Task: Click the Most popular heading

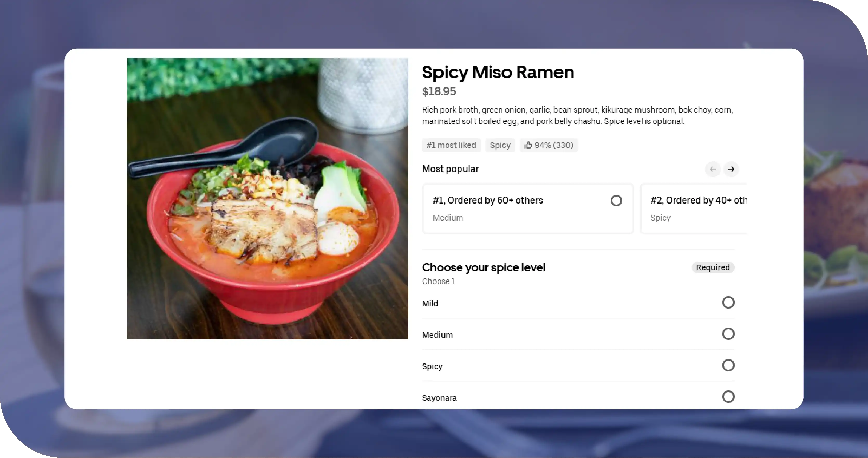Action: tap(450, 169)
